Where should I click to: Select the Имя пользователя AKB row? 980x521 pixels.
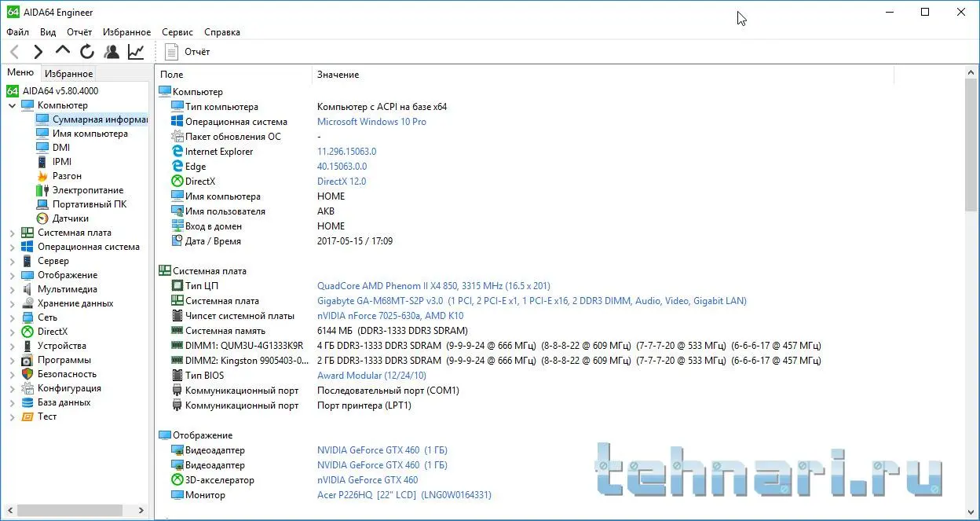point(252,211)
